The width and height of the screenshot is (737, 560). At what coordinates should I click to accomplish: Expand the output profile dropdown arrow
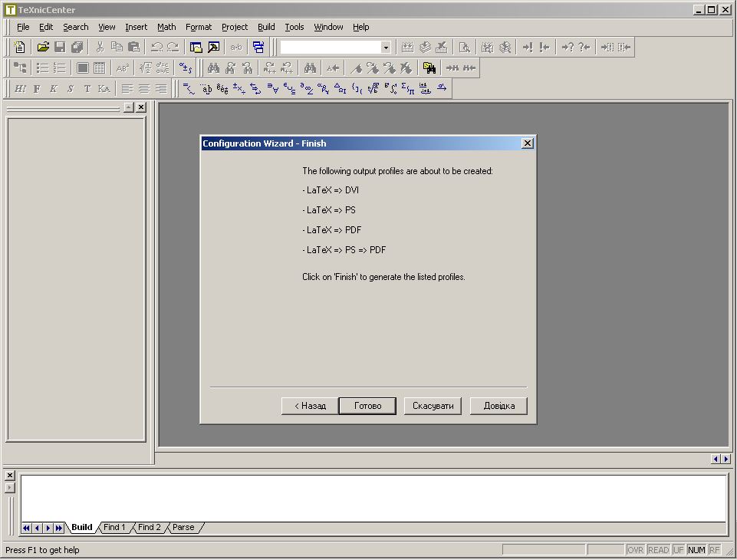pos(385,48)
